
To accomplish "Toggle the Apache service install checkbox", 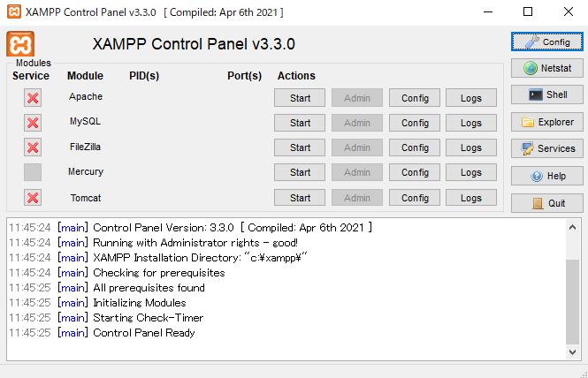I will 33,98.
